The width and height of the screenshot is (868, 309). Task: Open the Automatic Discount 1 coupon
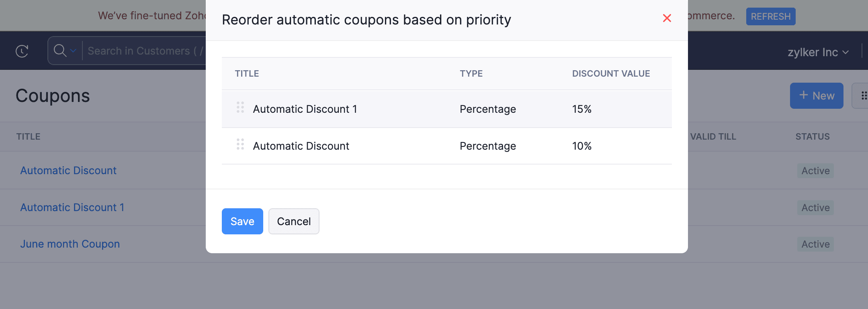pyautogui.click(x=72, y=207)
